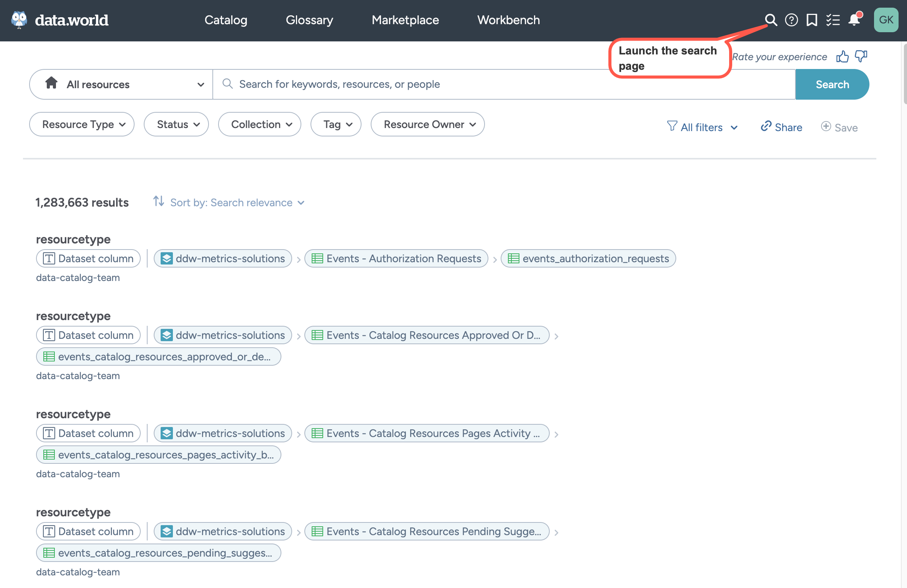Click the thumbs down rating icon

click(861, 57)
